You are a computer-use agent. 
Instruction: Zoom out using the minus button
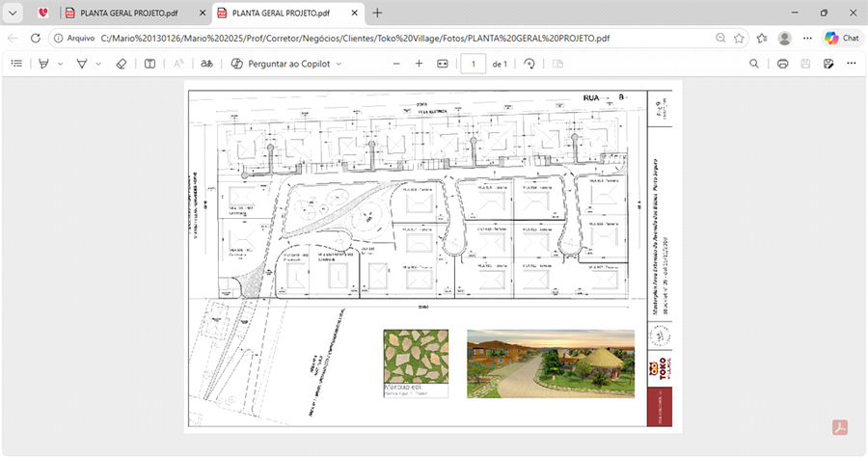click(395, 64)
